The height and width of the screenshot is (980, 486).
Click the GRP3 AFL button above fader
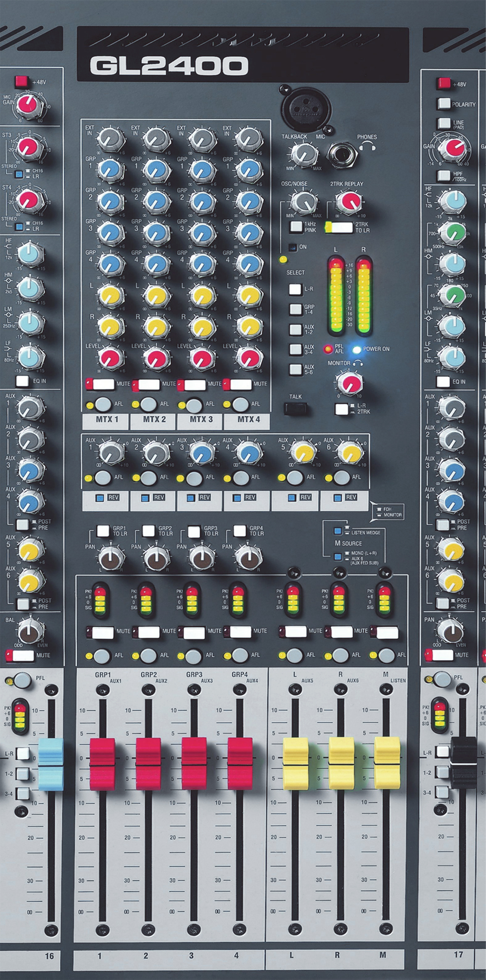tap(194, 656)
